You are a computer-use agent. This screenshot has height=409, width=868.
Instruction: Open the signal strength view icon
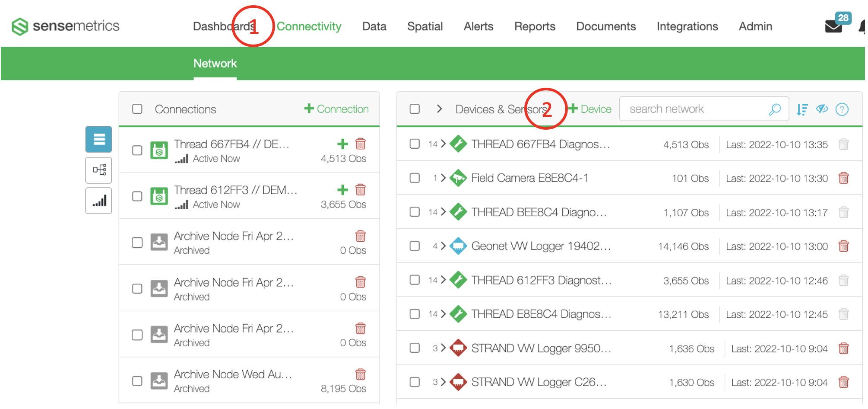click(x=98, y=201)
